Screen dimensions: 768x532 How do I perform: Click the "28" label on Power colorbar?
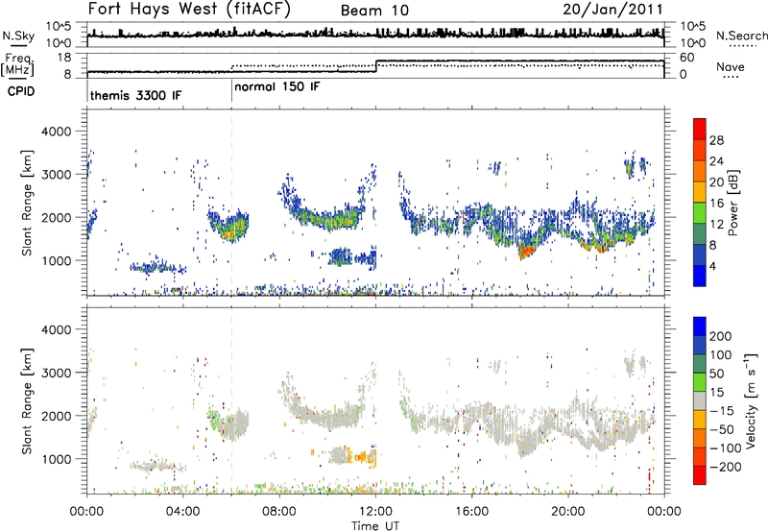pyautogui.click(x=716, y=140)
